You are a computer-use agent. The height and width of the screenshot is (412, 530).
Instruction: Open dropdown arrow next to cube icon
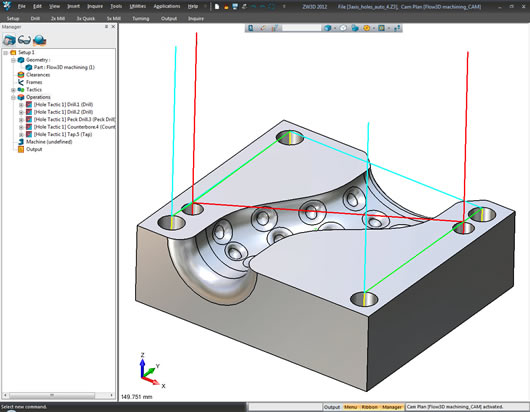point(335,28)
